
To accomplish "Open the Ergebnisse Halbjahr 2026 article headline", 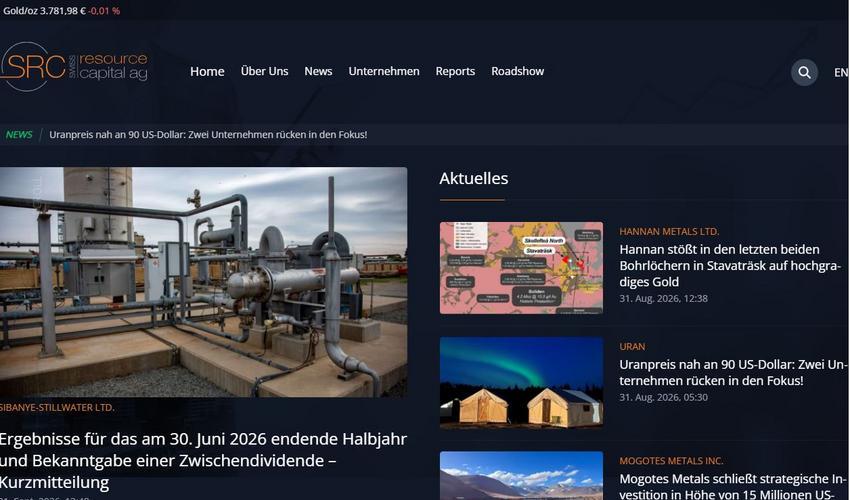I will pos(203,460).
